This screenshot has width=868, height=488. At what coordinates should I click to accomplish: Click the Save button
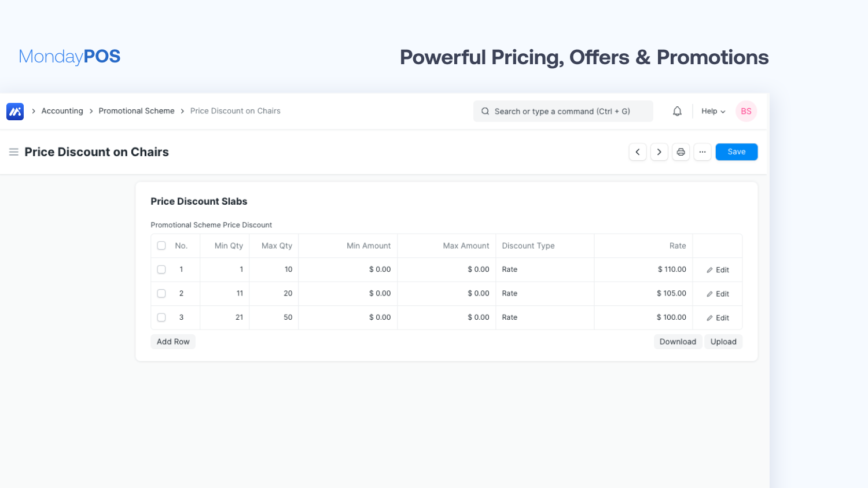(736, 152)
